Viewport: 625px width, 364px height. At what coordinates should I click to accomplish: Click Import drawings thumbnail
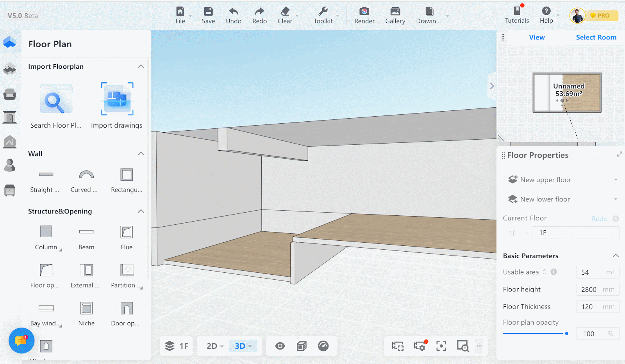point(117,99)
